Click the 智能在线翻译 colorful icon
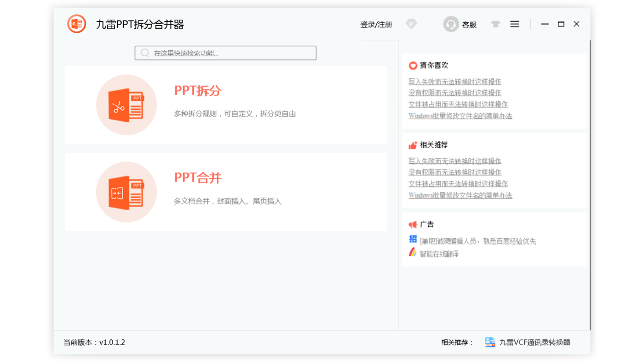The height and width of the screenshot is (362, 644). click(x=413, y=252)
